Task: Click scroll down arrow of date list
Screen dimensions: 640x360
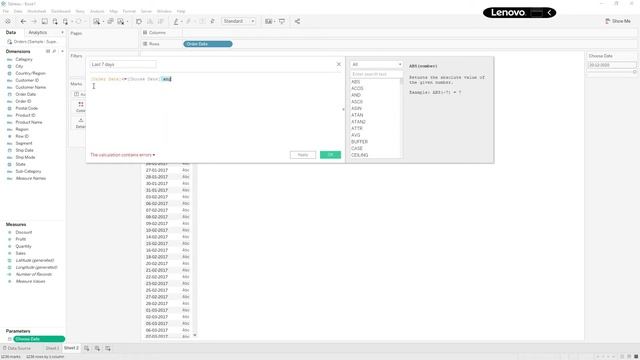Action: coord(195,335)
